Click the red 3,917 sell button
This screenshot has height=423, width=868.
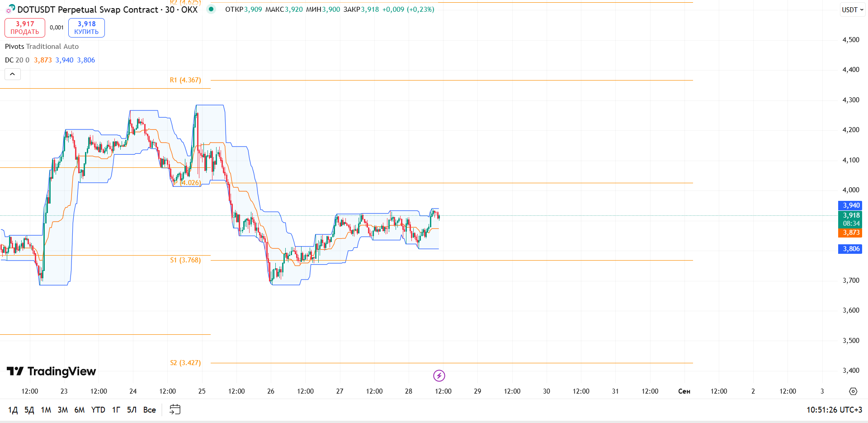tap(25, 28)
